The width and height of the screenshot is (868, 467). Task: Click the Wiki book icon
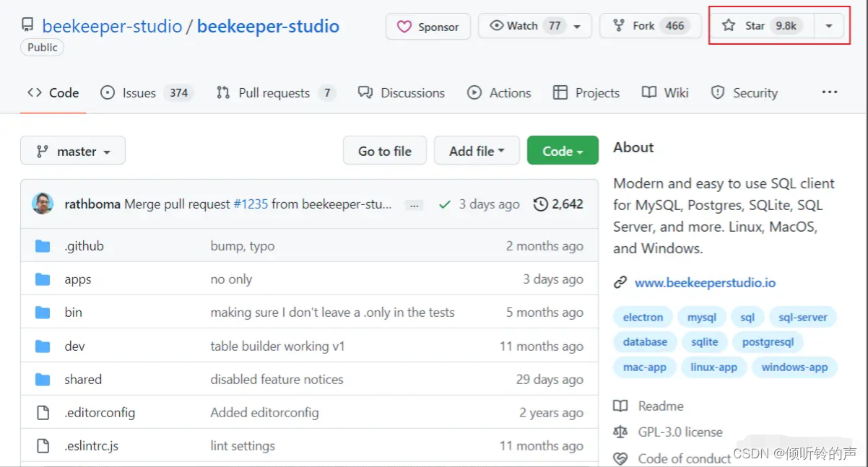pos(649,92)
